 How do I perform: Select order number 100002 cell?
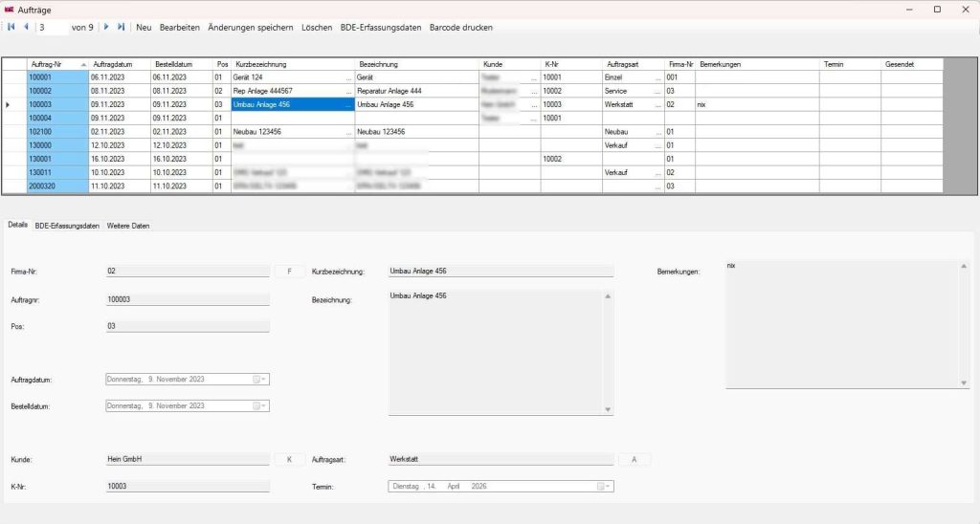57,91
